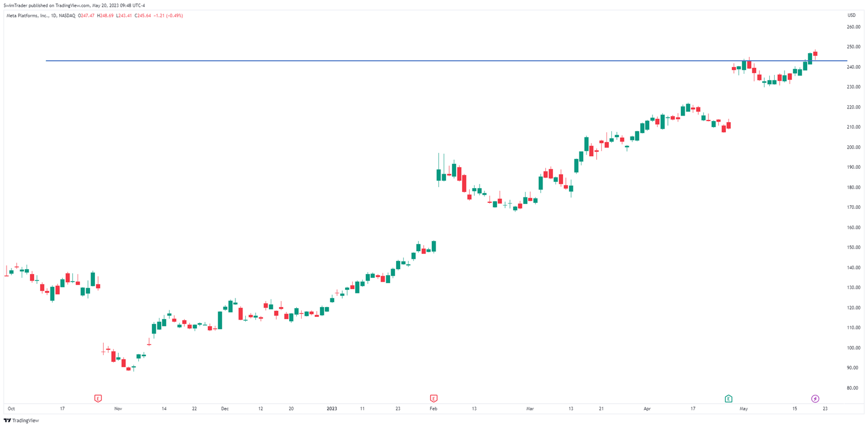This screenshot has width=868, height=427.
Task: Click the purple lightning event icon
Action: (815, 399)
